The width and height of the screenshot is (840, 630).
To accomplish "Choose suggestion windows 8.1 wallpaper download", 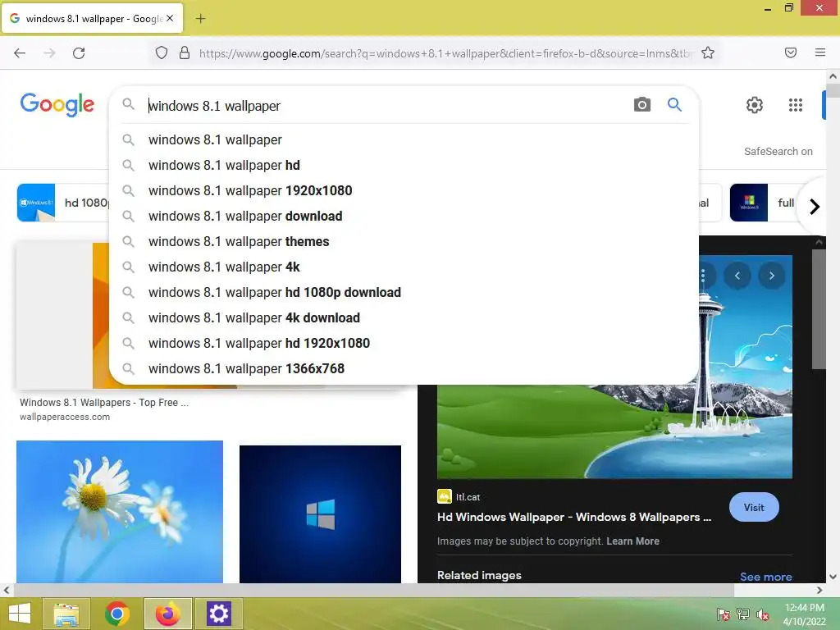I will [x=404, y=216].
